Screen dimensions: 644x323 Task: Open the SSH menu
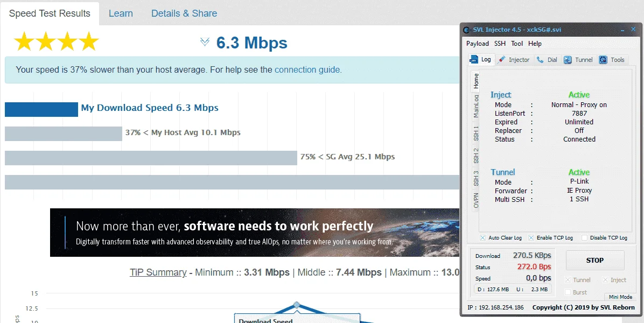[x=500, y=44]
